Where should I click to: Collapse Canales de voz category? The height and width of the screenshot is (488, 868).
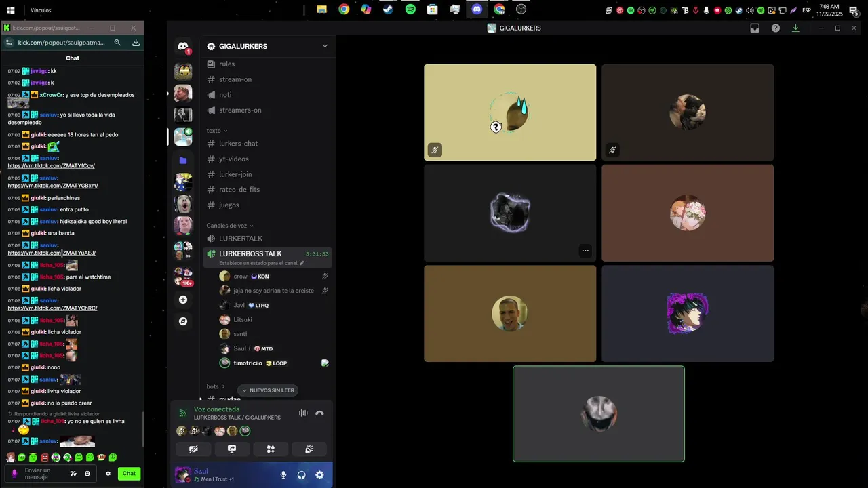[230, 226]
